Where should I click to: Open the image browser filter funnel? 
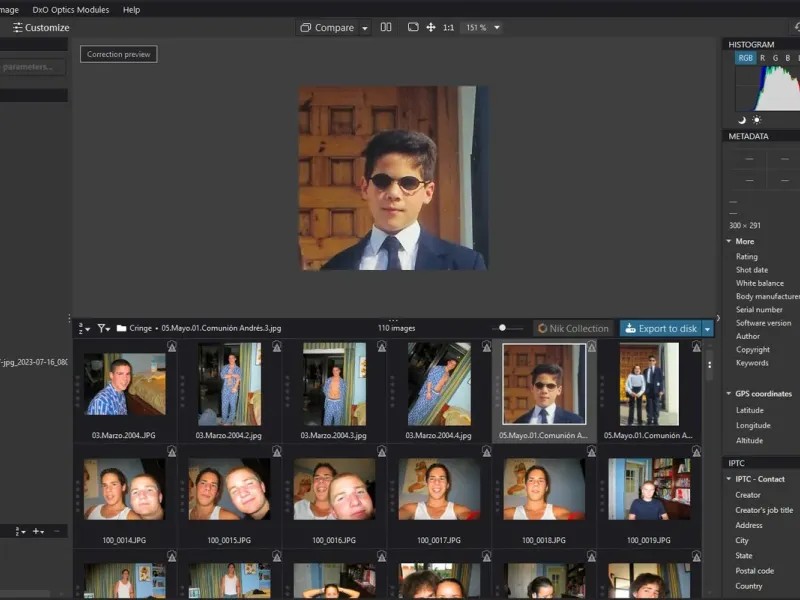(103, 328)
